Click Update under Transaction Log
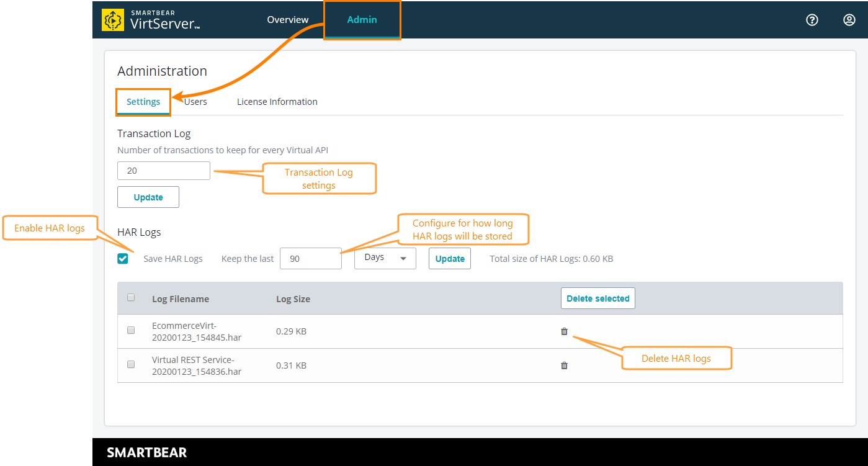 click(x=148, y=197)
